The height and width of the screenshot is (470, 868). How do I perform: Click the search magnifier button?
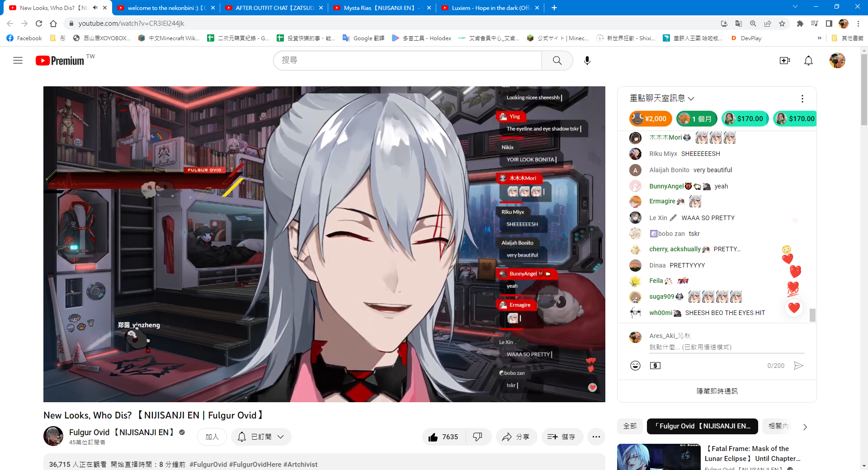pyautogui.click(x=557, y=61)
